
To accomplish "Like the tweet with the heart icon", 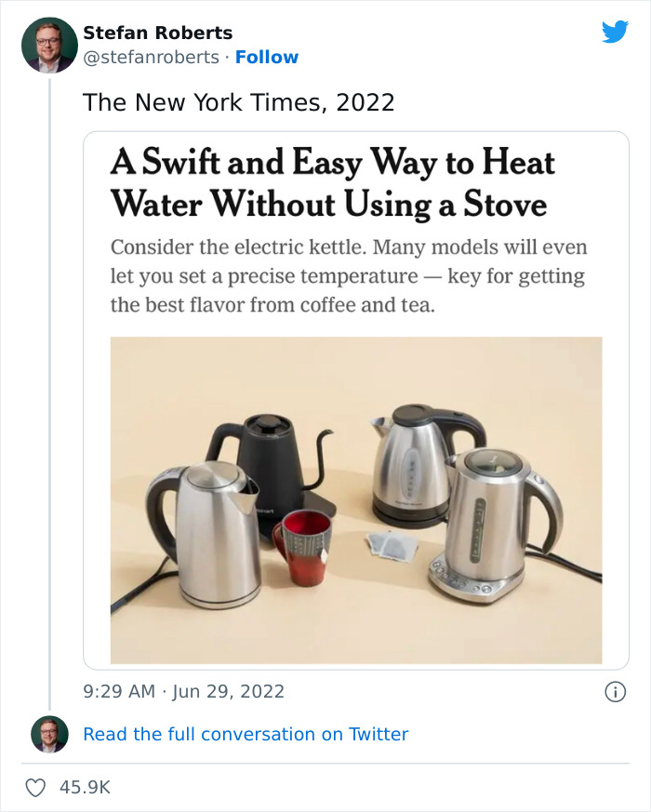I will coord(35,788).
